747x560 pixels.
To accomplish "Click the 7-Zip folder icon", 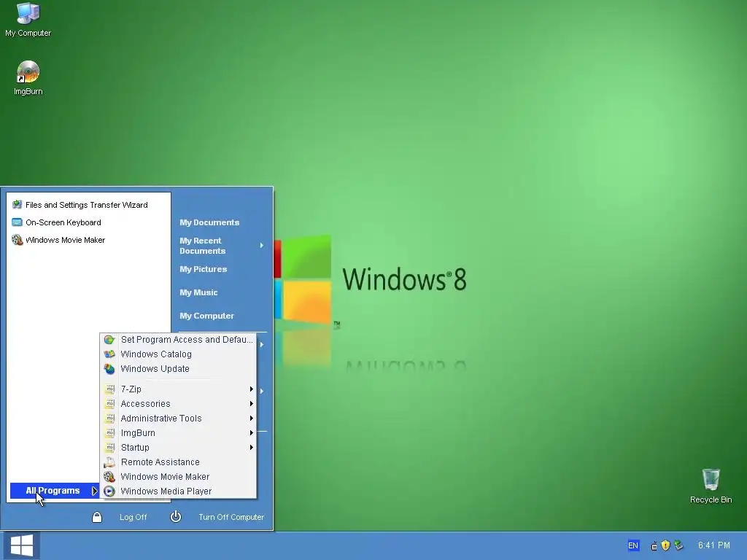I will (109, 389).
